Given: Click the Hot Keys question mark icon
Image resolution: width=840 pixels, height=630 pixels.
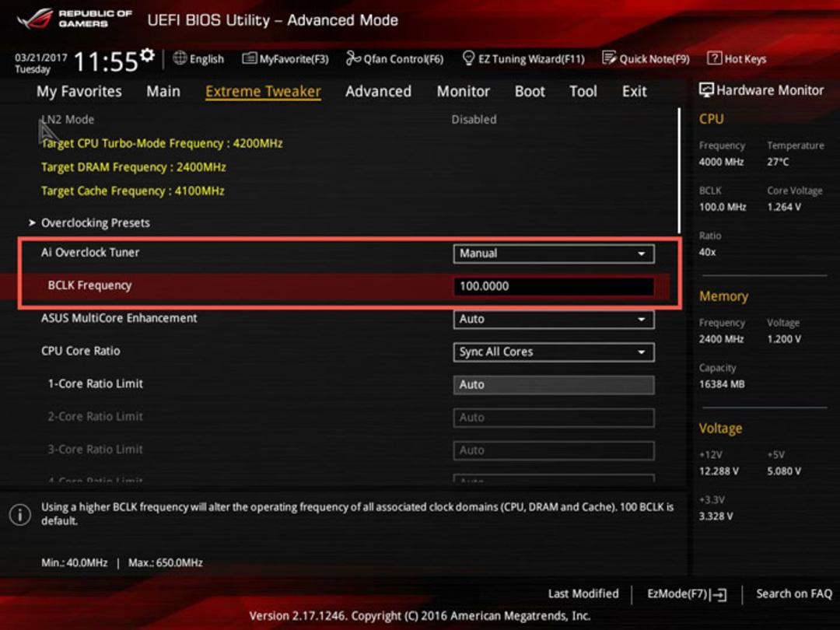Looking at the screenshot, I should tap(714, 58).
